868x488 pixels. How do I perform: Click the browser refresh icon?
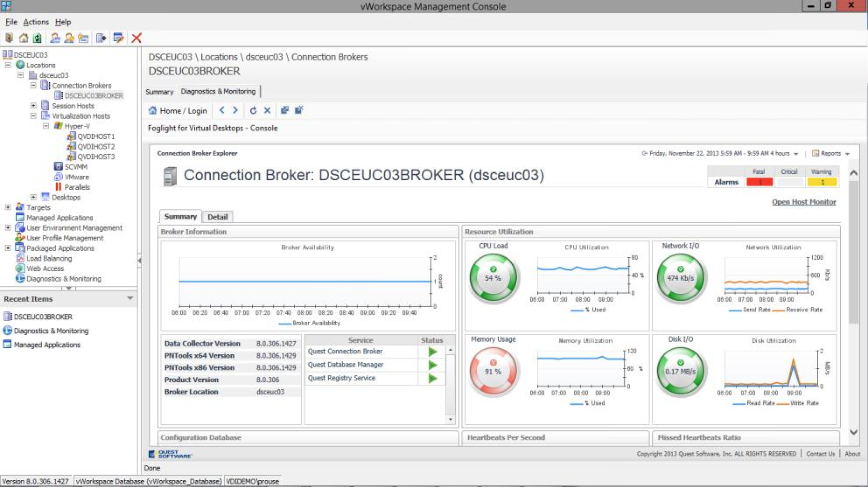(x=253, y=110)
